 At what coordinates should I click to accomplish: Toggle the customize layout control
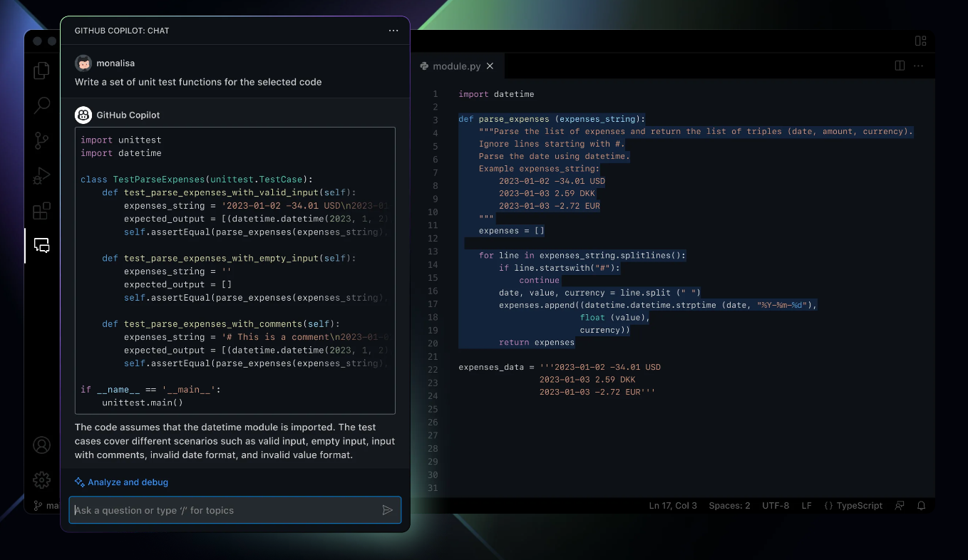tap(920, 41)
